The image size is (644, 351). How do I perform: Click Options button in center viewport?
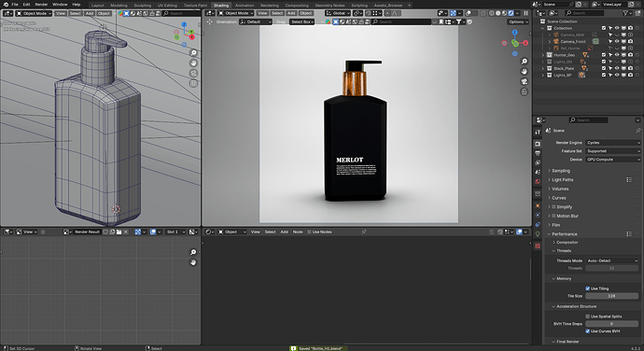pos(517,21)
